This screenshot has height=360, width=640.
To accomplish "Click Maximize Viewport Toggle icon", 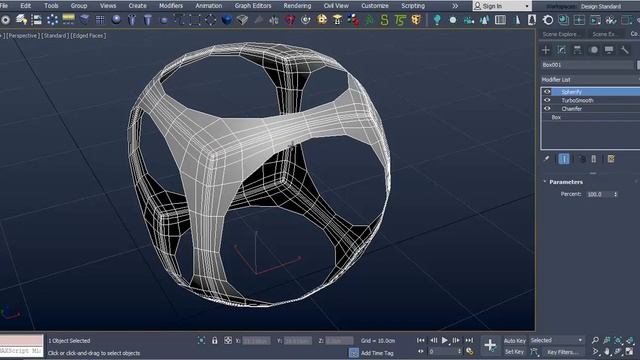I will pos(630,351).
